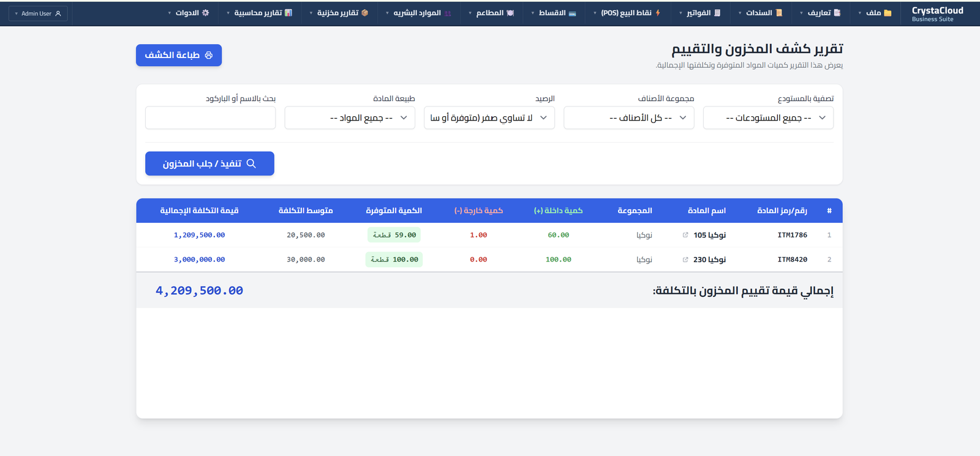Image resolution: width=980 pixels, height=456 pixels.
Task: Click the lightning icon beside نقاط البيع
Action: coord(658,13)
